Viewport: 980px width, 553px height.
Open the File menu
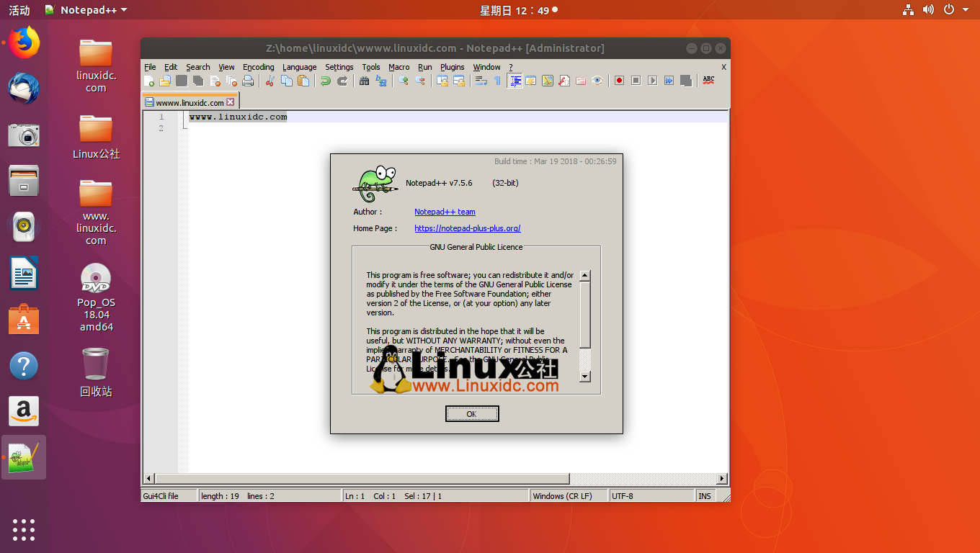tap(150, 67)
